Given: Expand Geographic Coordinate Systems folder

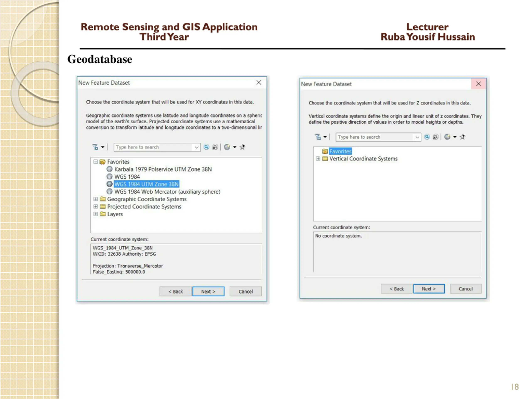Looking at the screenshot, I should click(x=95, y=199).
